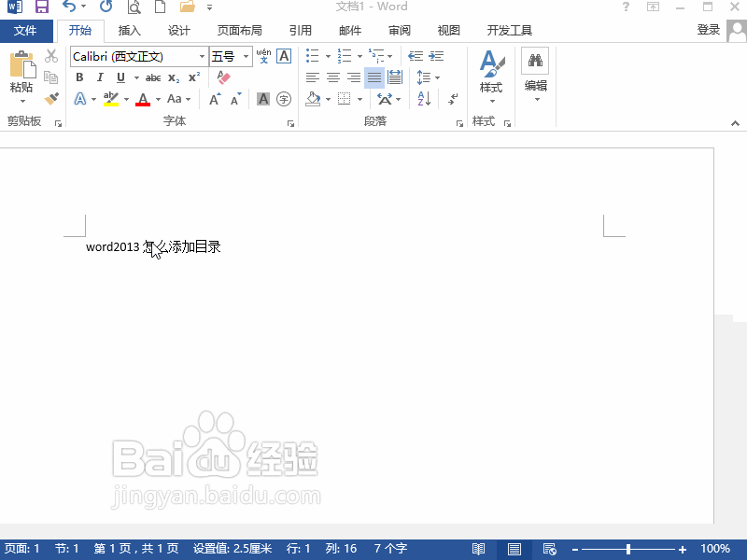
Task: Expand the numbering list dropdown
Action: pyautogui.click(x=359, y=57)
